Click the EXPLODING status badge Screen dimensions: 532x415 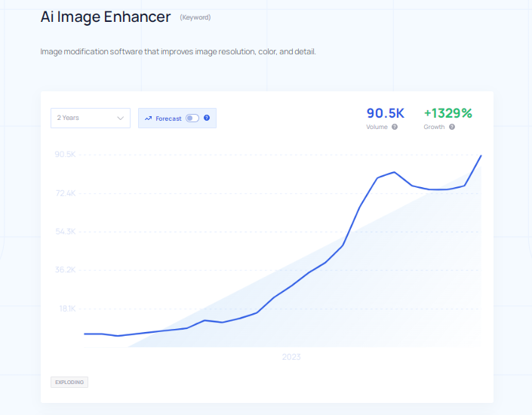pos(70,383)
